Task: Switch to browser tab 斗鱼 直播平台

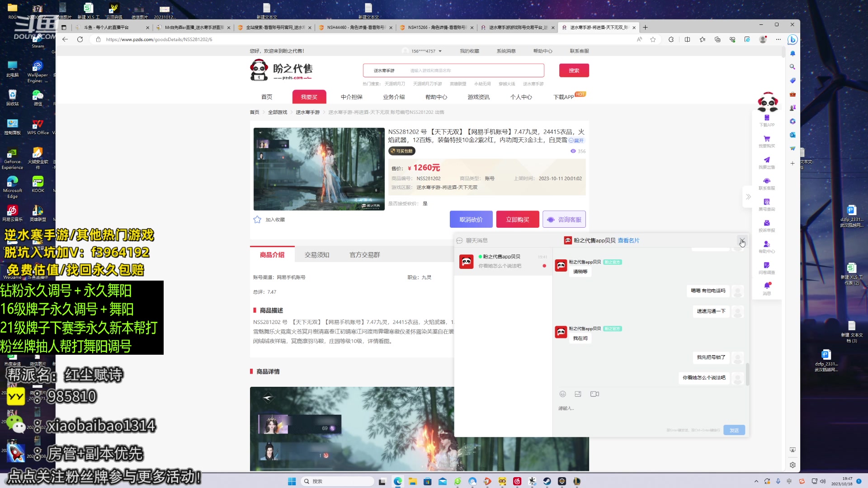Action: coord(111,28)
